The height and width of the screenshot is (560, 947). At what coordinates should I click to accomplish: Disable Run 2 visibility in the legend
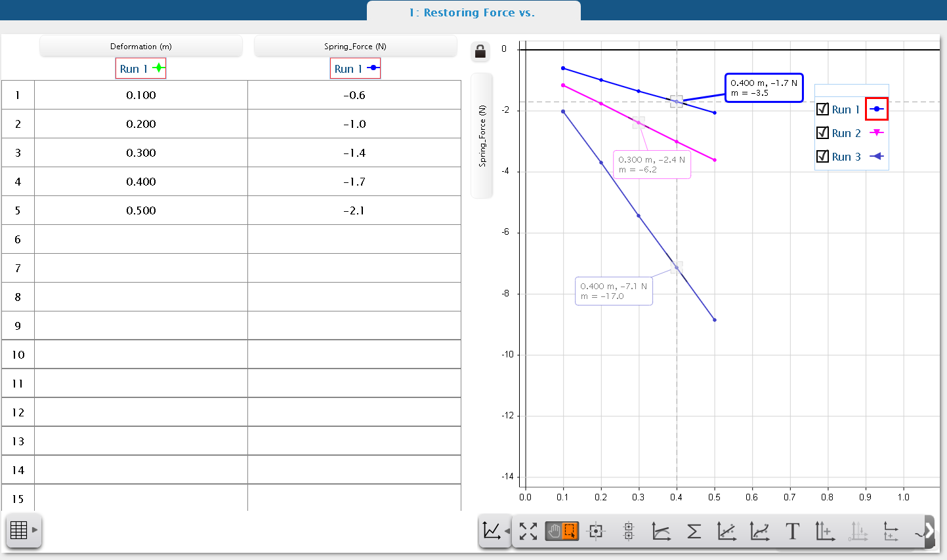823,132
